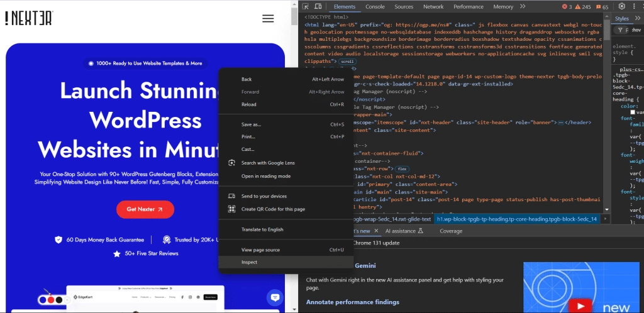The width and height of the screenshot is (644, 313).
Task: Click the QR code icon in menu
Action: 231,209
